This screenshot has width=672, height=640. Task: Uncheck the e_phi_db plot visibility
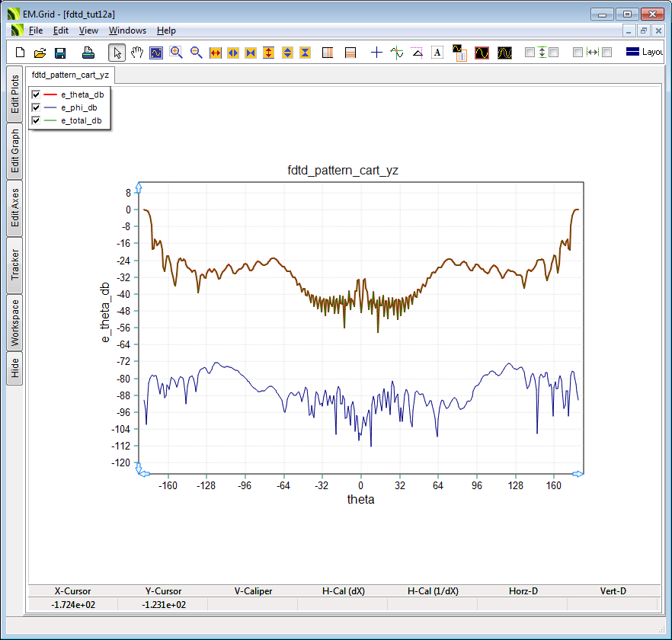pyautogui.click(x=36, y=107)
